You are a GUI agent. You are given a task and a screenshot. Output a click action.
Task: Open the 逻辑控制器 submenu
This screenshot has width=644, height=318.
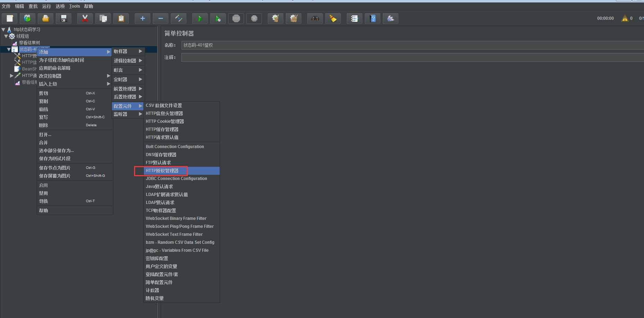[x=128, y=61]
